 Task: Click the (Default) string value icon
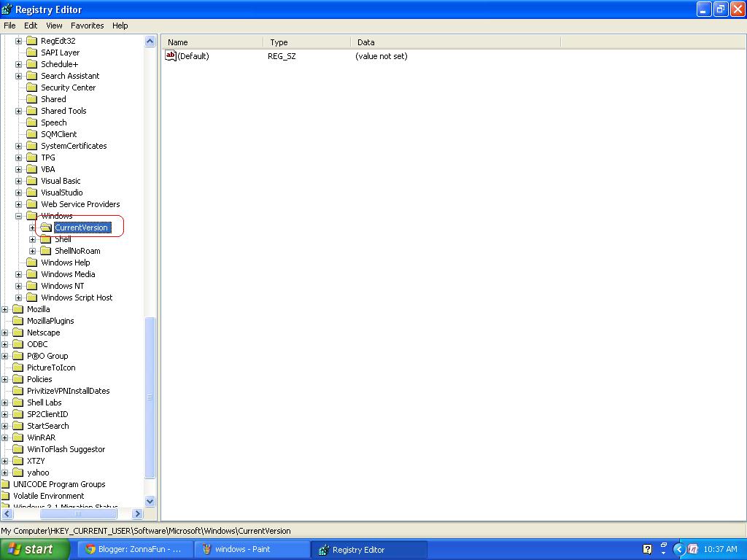(x=171, y=55)
